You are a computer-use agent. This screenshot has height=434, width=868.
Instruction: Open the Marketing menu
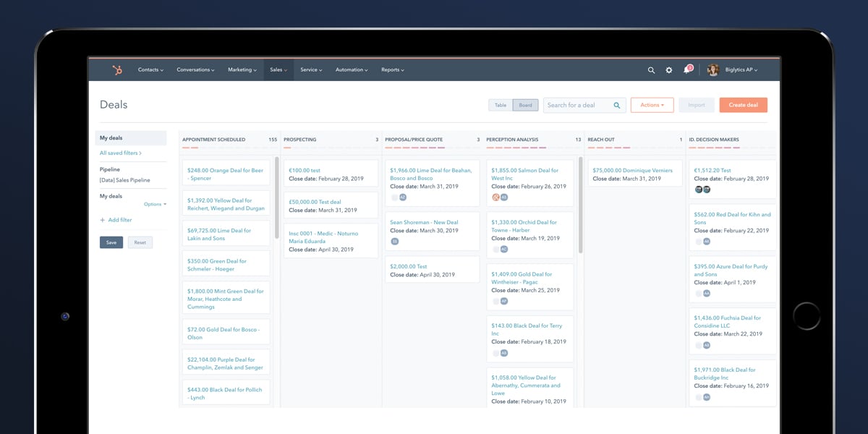click(x=242, y=70)
